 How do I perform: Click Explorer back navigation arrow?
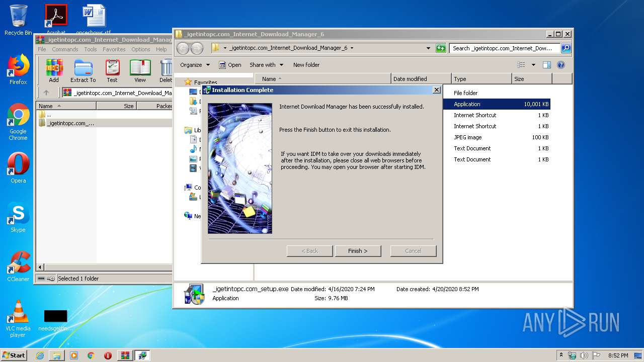click(x=183, y=48)
